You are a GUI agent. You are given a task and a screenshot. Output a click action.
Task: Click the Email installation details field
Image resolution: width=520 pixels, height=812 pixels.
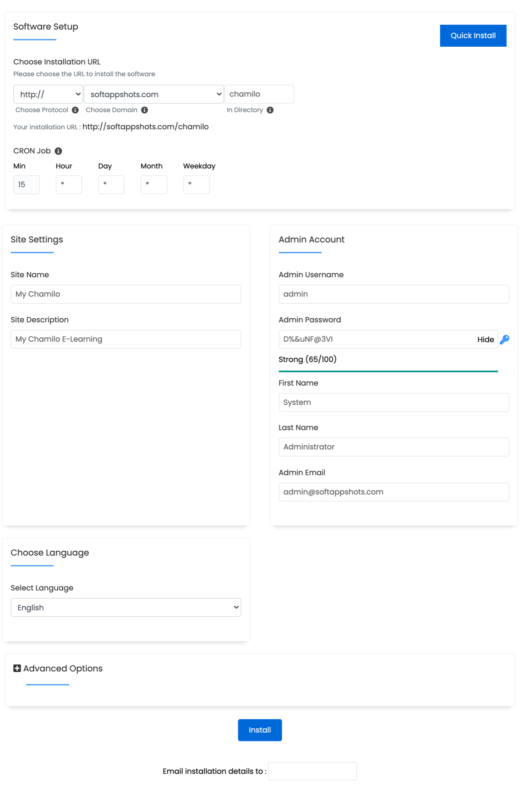tap(313, 771)
